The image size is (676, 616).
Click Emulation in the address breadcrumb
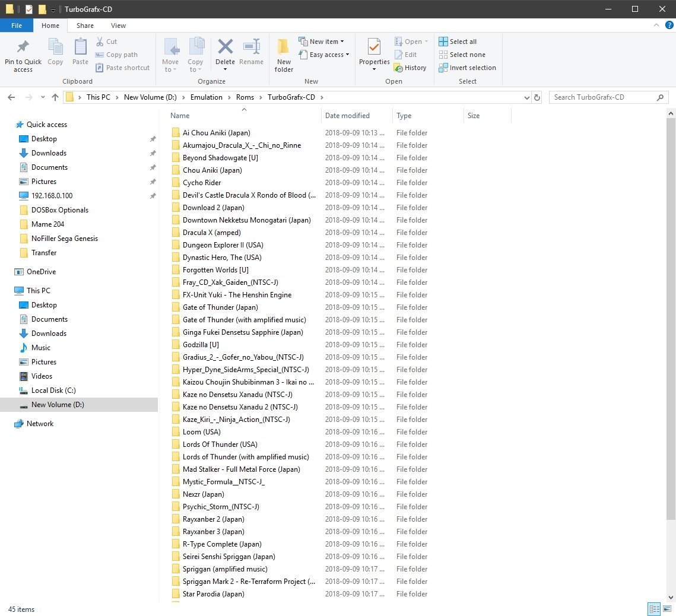coord(206,97)
